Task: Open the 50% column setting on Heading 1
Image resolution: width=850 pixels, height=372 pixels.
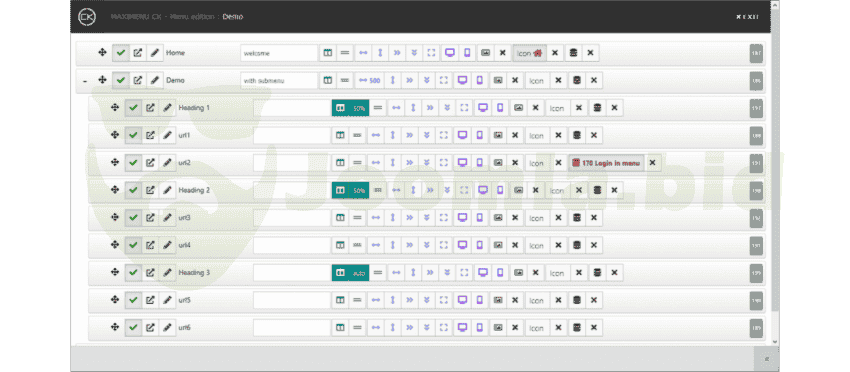Action: [350, 107]
